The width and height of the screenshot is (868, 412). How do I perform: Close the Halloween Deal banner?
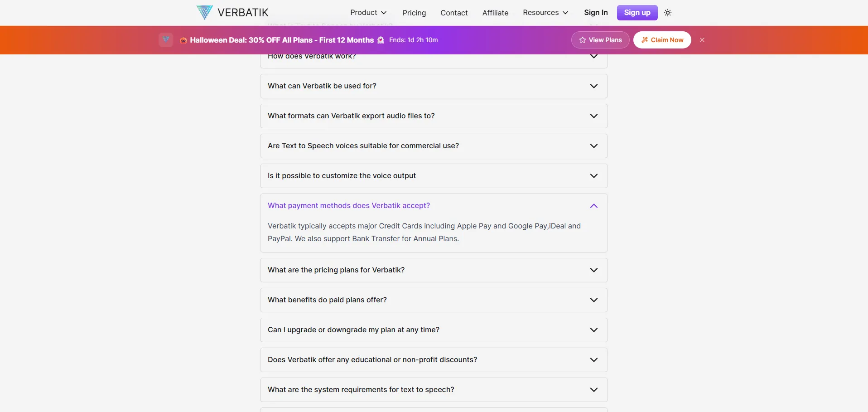click(x=702, y=40)
